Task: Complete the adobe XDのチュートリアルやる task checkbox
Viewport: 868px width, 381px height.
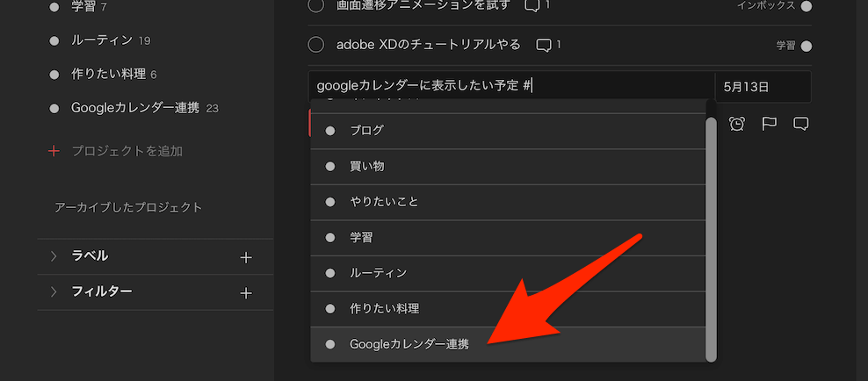Action: click(315, 45)
